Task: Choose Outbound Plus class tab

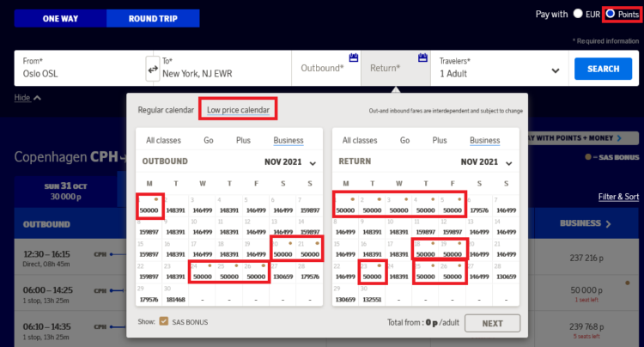Action: 243,141
